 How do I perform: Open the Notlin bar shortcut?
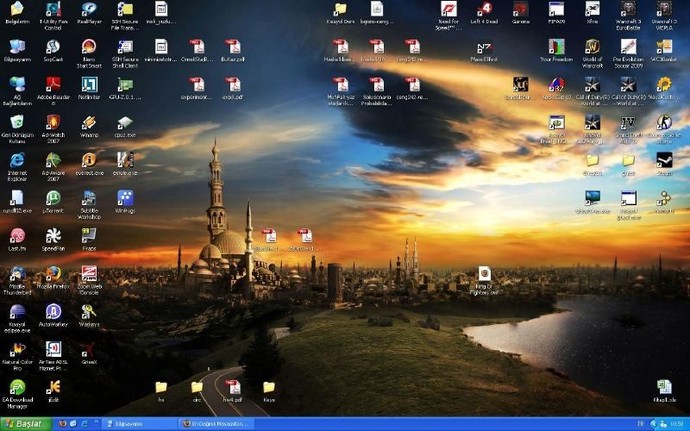pyautogui.click(x=89, y=85)
